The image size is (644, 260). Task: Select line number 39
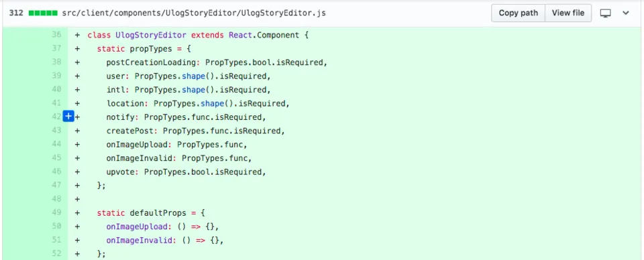[56, 76]
